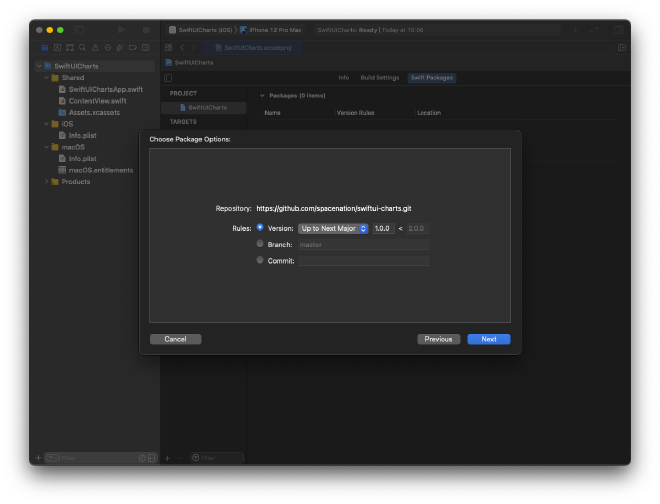Open the Project navigator folder icon

tap(44, 47)
